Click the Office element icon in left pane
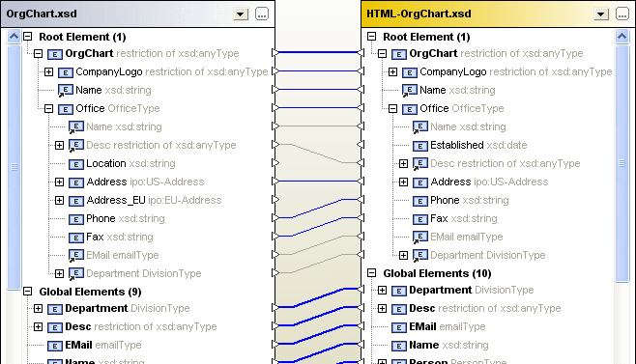 66,109
